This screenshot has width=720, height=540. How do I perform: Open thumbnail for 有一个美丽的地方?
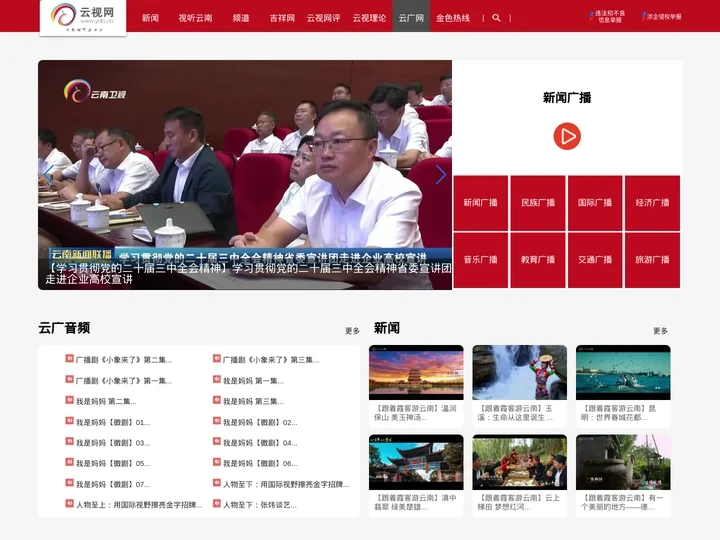pos(623,462)
